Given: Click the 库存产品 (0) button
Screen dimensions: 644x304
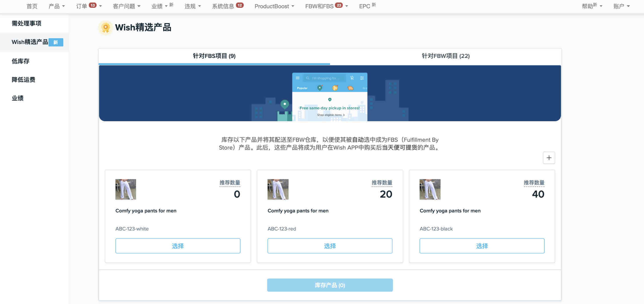Looking at the screenshot, I should [330, 285].
